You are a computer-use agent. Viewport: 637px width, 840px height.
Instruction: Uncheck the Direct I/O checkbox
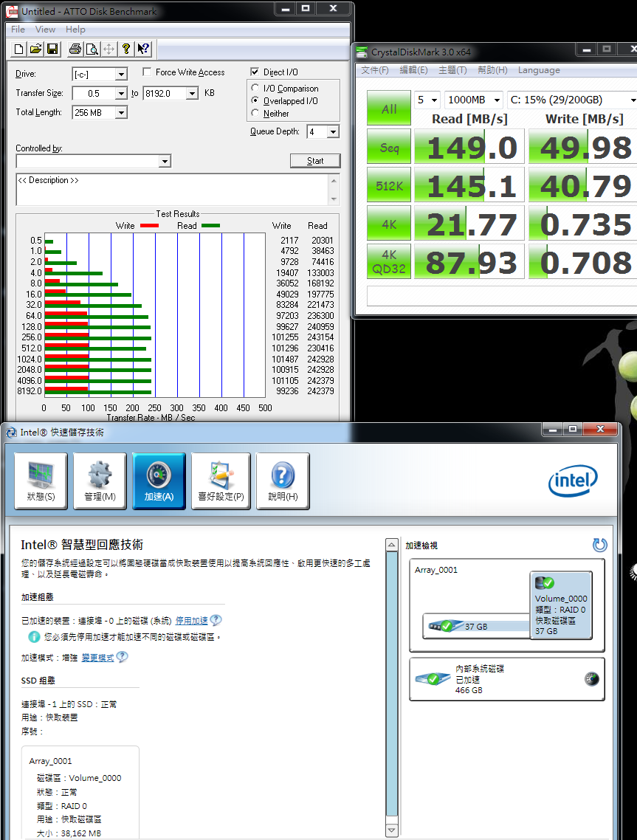255,72
